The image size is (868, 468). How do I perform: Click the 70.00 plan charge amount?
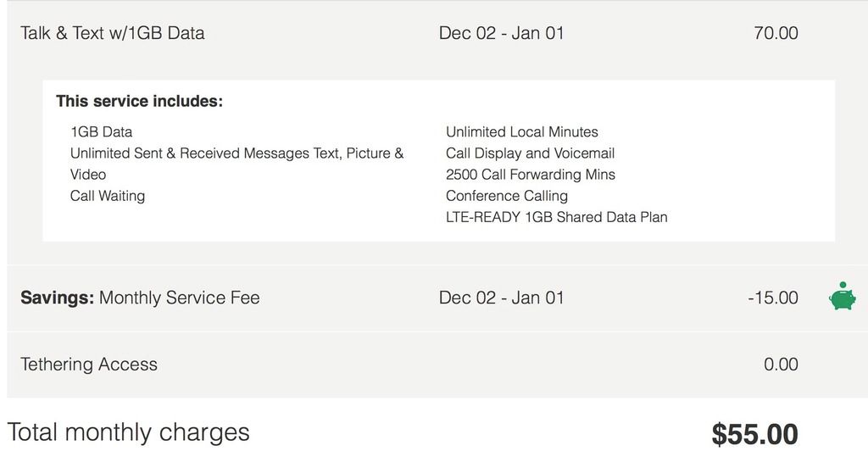pyautogui.click(x=776, y=33)
